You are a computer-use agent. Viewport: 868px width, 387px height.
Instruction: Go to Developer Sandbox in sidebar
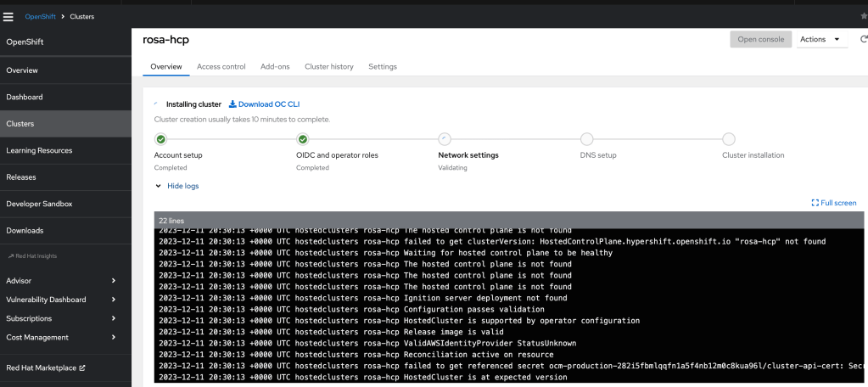click(x=39, y=204)
